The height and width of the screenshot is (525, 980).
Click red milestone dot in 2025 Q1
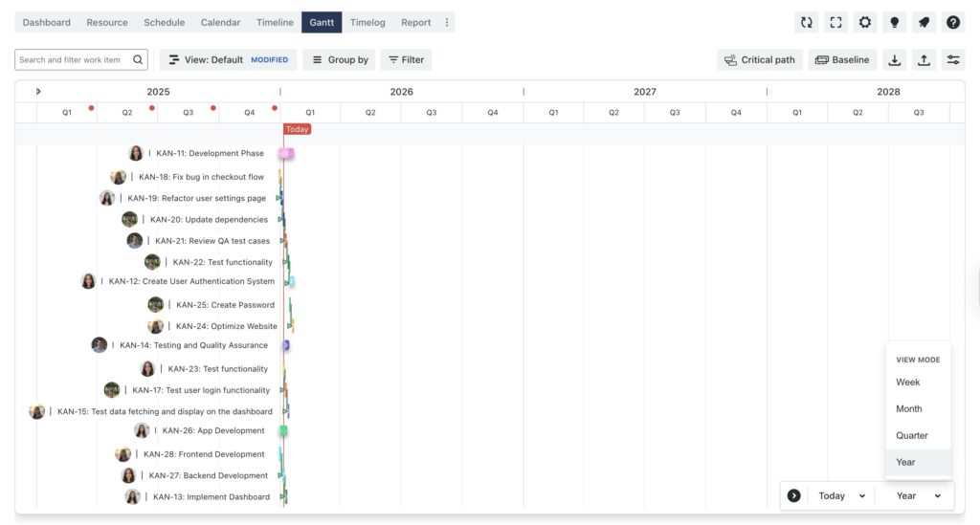[x=91, y=108]
